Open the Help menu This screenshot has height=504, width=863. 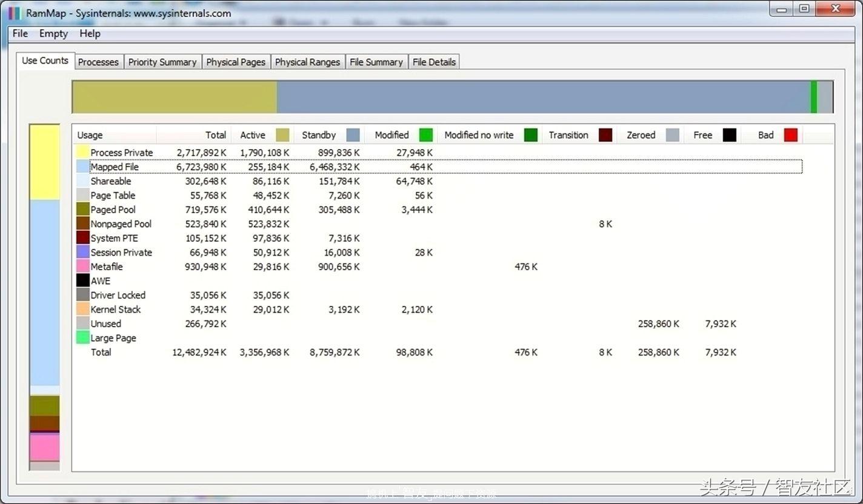tap(90, 34)
